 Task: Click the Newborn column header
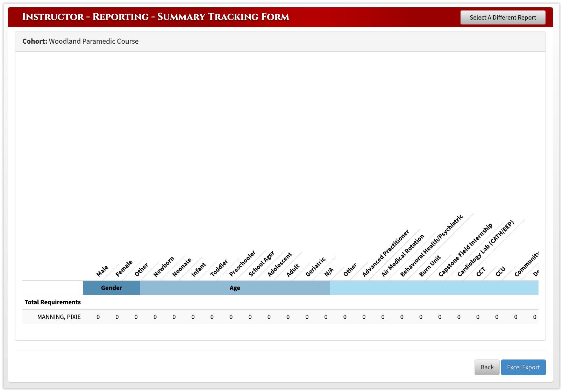[x=163, y=267]
